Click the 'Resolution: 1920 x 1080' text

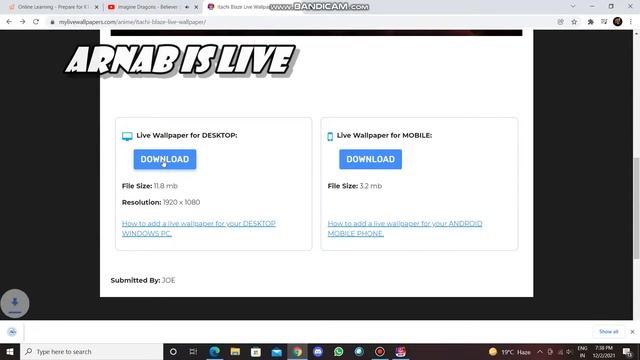tap(161, 202)
